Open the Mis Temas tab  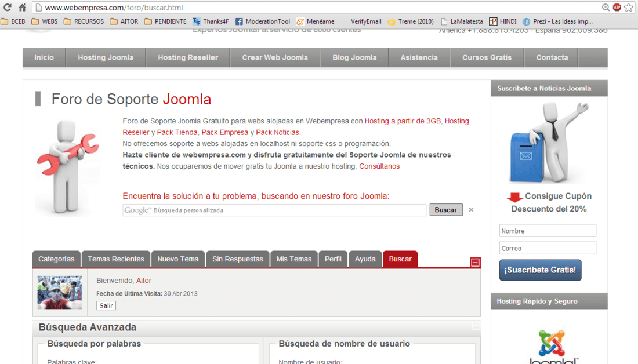coord(294,259)
